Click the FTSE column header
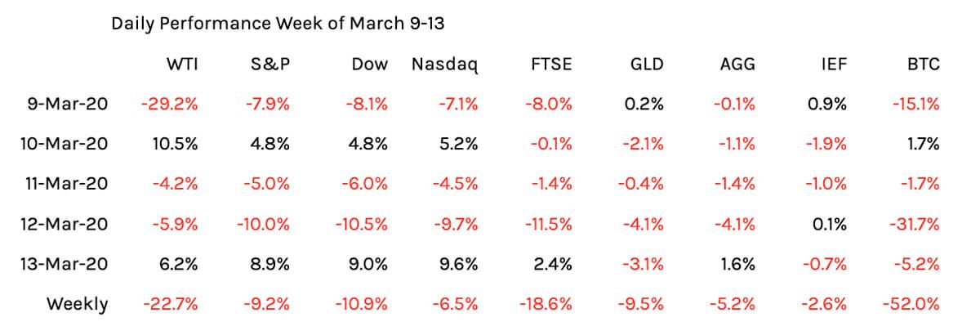Image resolution: width=980 pixels, height=335 pixels. tap(551, 65)
